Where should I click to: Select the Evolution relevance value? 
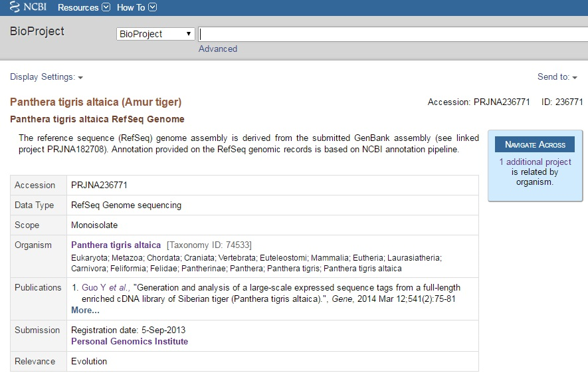(89, 361)
